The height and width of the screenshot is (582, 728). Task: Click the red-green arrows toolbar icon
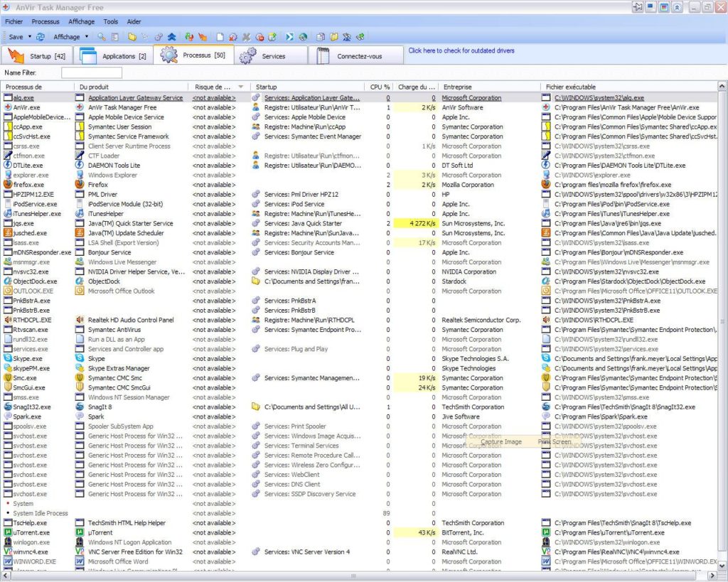click(x=189, y=37)
